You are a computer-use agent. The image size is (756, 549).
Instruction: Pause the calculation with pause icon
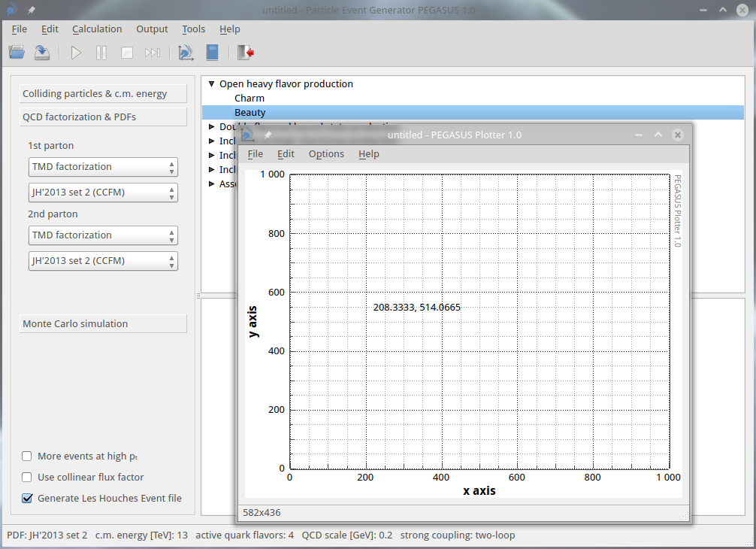(x=101, y=53)
